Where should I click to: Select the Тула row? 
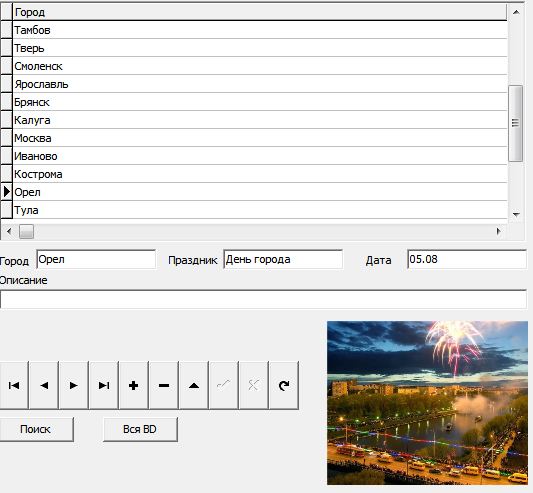click(x=260, y=210)
